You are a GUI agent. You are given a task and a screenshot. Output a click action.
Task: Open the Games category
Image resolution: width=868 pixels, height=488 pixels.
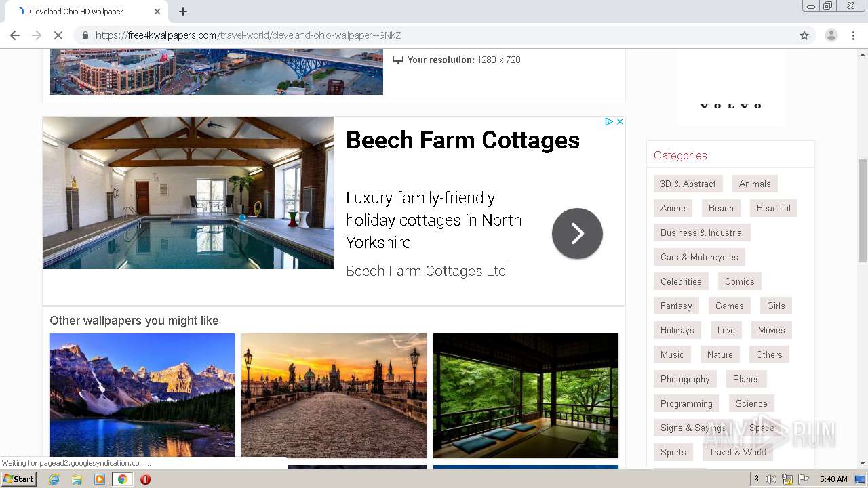[x=730, y=306]
